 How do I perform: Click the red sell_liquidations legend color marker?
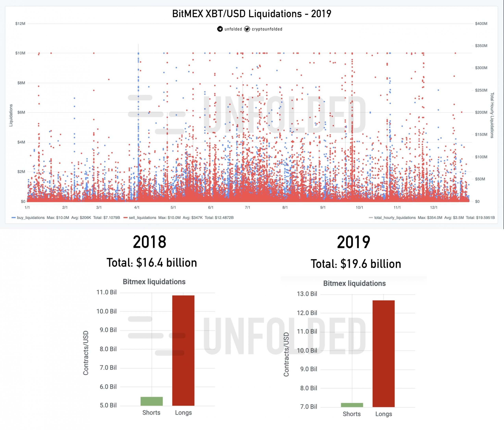tap(125, 218)
